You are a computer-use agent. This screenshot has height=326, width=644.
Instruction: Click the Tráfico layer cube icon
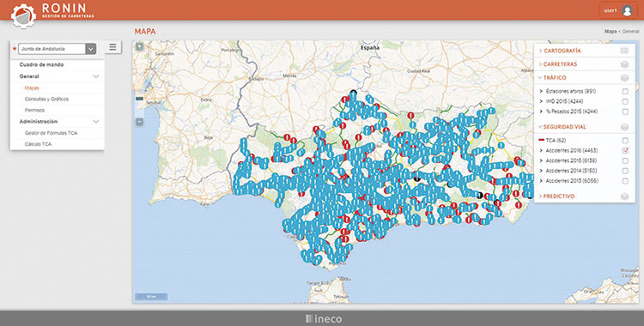pos(624,78)
